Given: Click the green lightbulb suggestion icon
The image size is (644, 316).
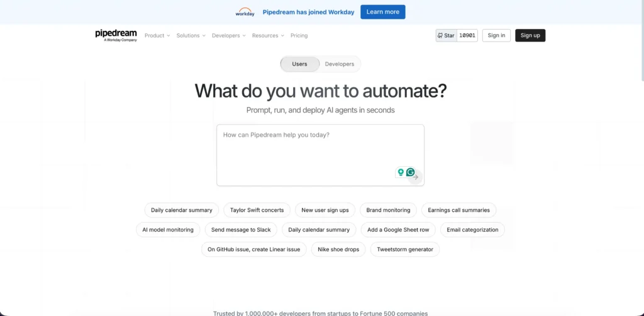Looking at the screenshot, I should (x=401, y=172).
